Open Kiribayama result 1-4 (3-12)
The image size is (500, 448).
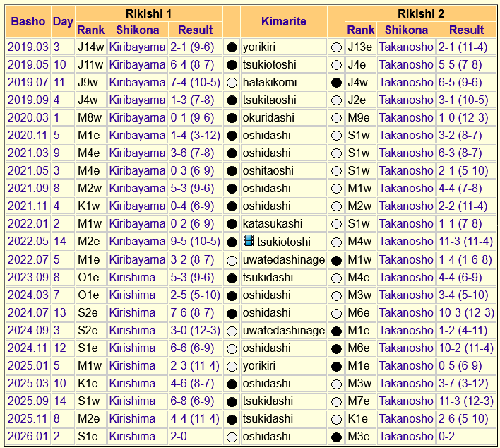coord(195,135)
